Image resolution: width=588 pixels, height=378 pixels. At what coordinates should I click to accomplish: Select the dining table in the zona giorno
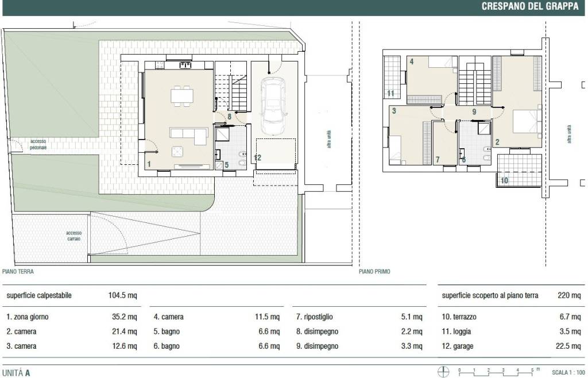point(181,95)
